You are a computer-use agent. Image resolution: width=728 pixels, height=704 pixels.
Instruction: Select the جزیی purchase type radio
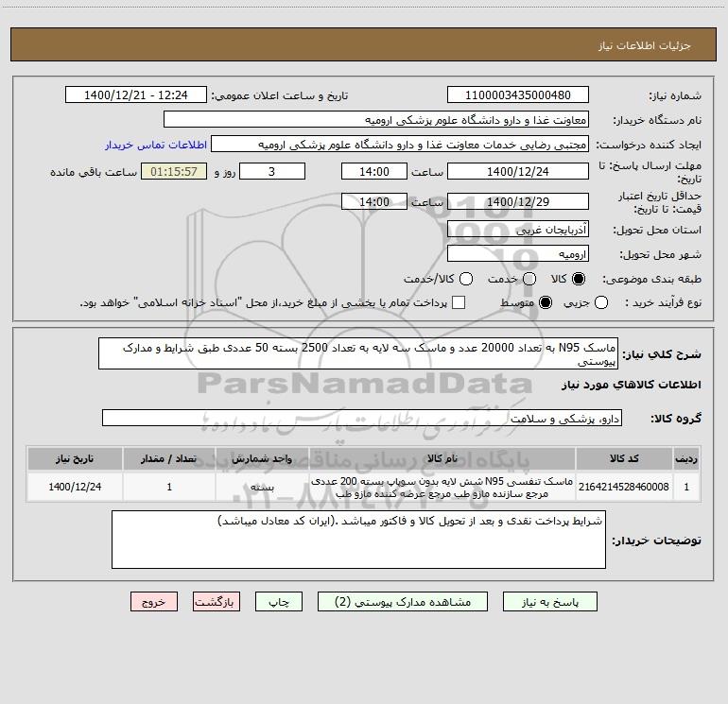[x=600, y=302]
